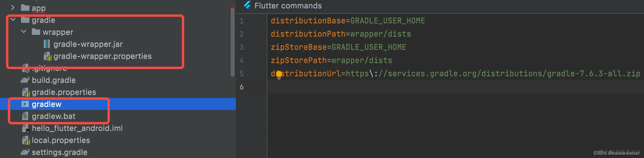This screenshot has height=158, width=644.
Task: Click line number 1 in gutter
Action: click(x=242, y=21)
